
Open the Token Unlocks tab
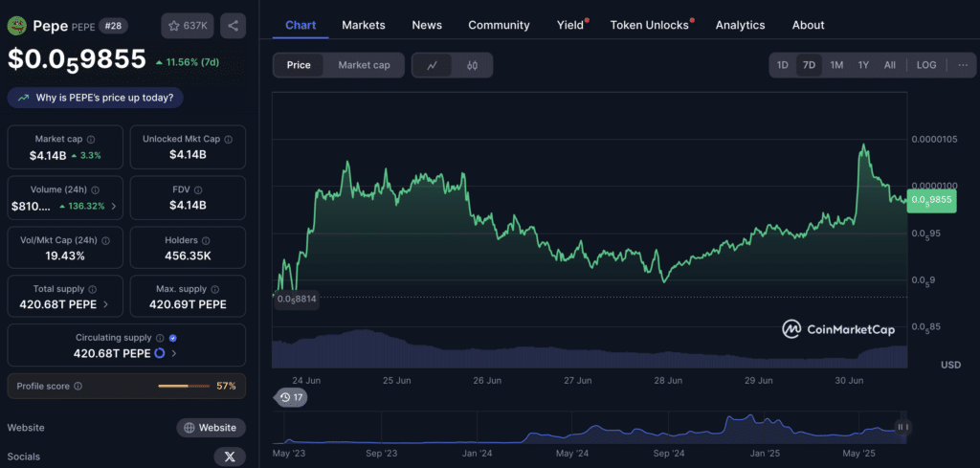tap(650, 25)
